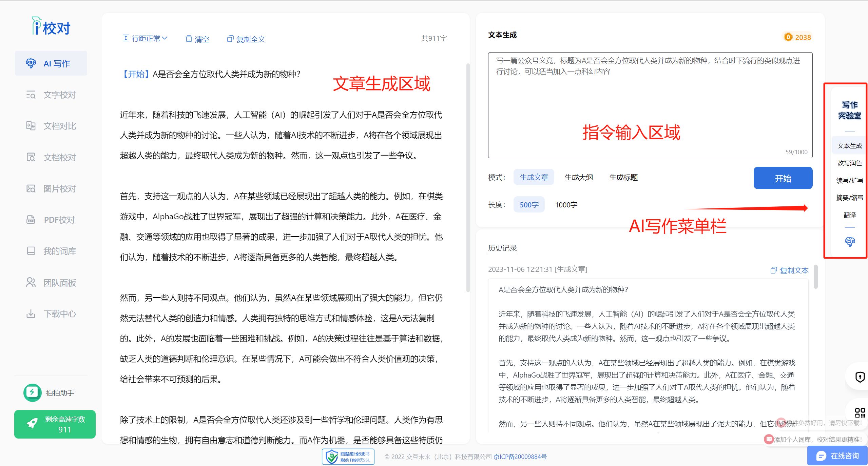Click the gold coin icon beside 2038
Screen dimensions: 868x466
point(788,37)
